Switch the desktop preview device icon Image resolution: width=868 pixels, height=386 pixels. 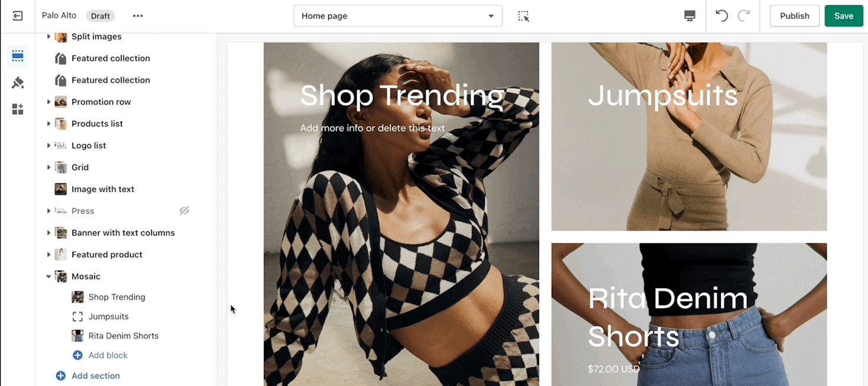coord(690,16)
